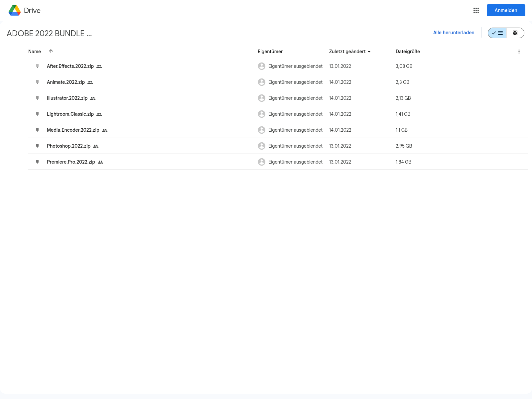532x399 pixels.
Task: Click the zip file icon for Illustrator.2022.zip
Action: click(x=37, y=98)
